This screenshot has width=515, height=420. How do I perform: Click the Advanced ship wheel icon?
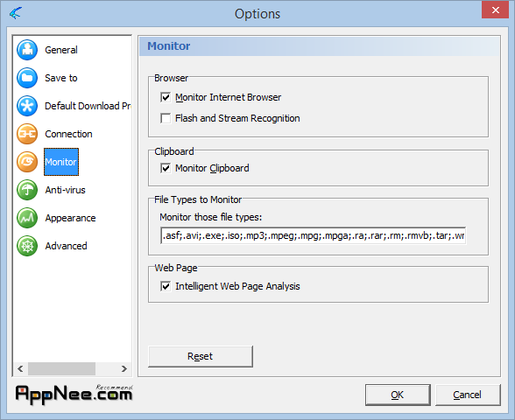point(27,246)
